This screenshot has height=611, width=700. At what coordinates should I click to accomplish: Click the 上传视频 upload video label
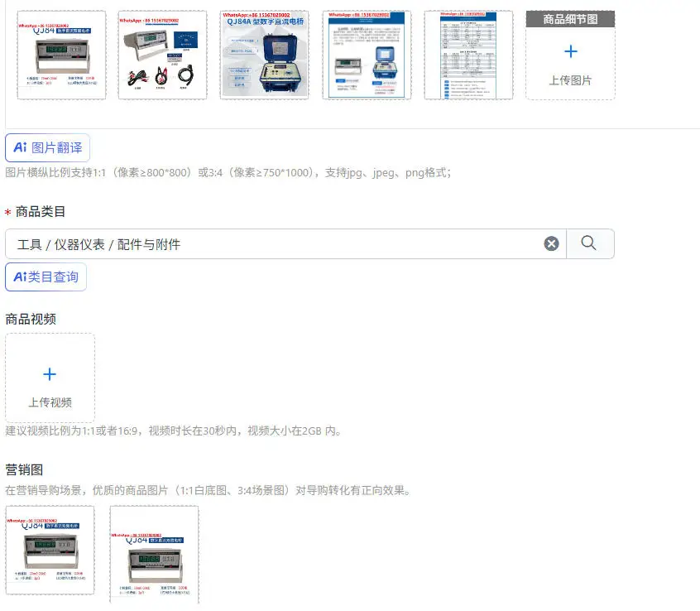50,402
